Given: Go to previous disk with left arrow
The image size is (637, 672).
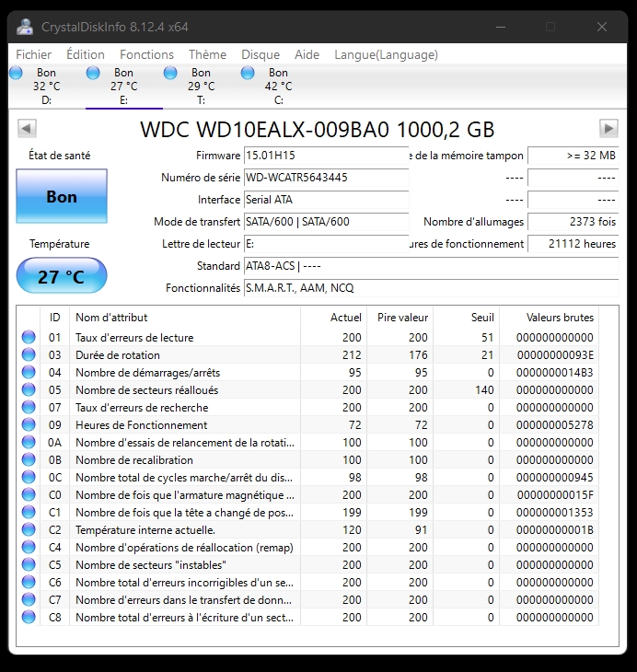Looking at the screenshot, I should pyautogui.click(x=27, y=129).
